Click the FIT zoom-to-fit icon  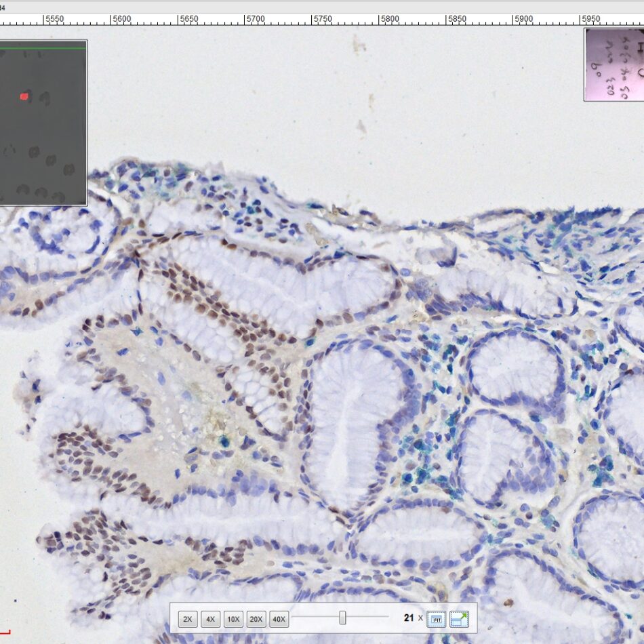pos(436,619)
